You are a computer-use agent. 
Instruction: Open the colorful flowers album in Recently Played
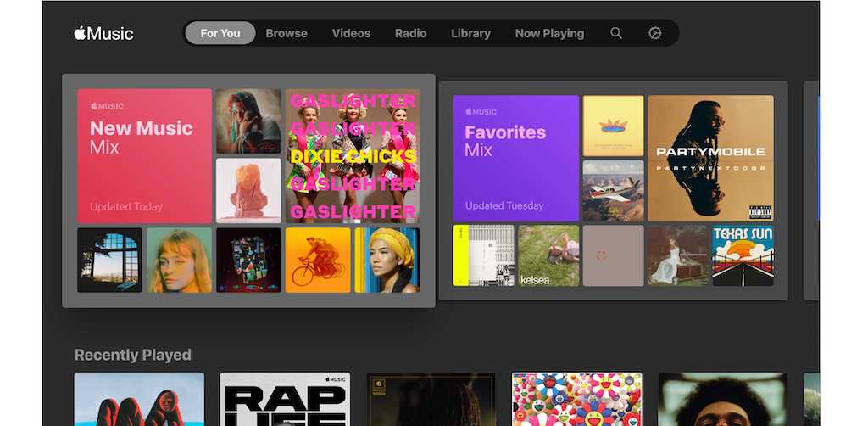(576, 399)
